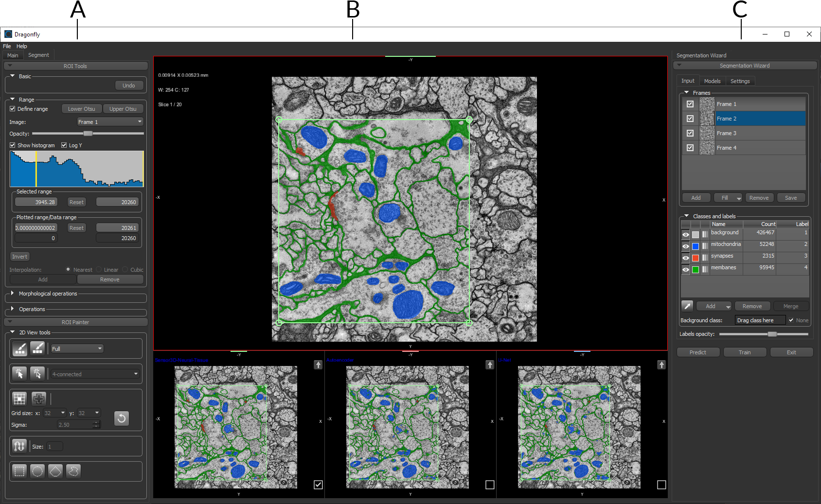This screenshot has width=821, height=504.
Task: Click the Upper Otsu button
Action: (123, 109)
